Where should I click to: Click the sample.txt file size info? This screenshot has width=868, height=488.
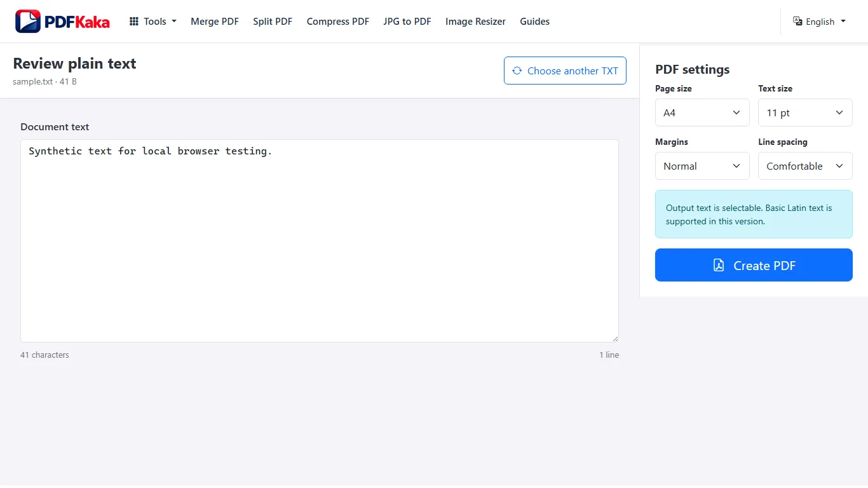(44, 81)
